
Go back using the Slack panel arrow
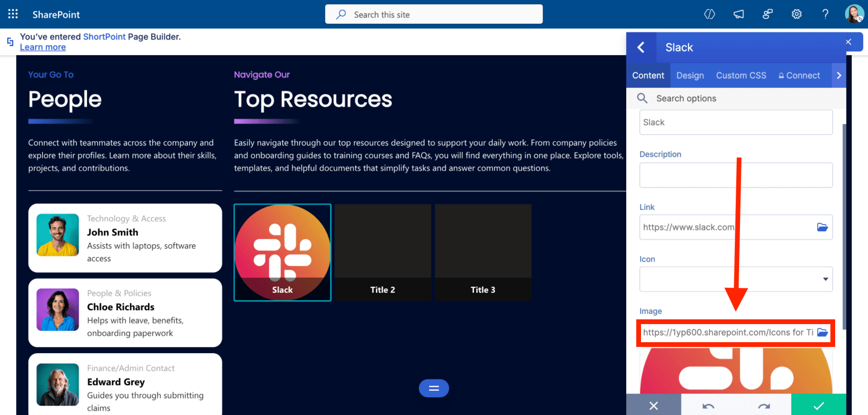641,48
